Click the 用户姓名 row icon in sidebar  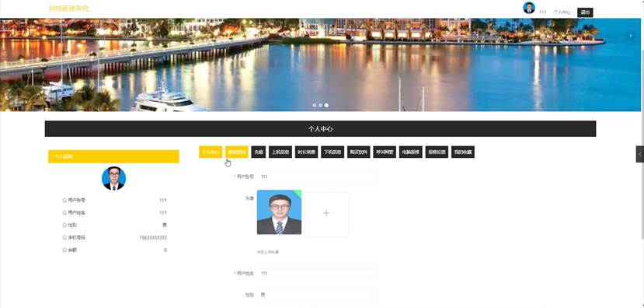point(64,212)
